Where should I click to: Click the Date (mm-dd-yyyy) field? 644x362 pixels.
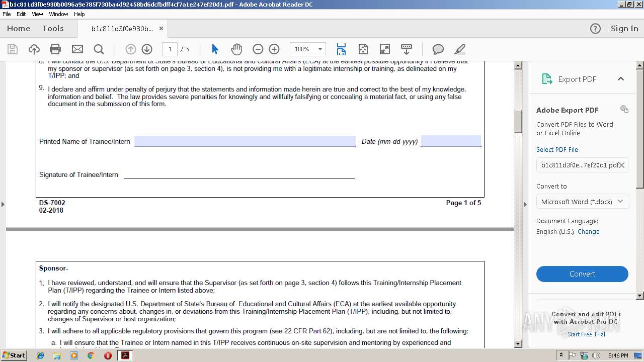(x=451, y=141)
